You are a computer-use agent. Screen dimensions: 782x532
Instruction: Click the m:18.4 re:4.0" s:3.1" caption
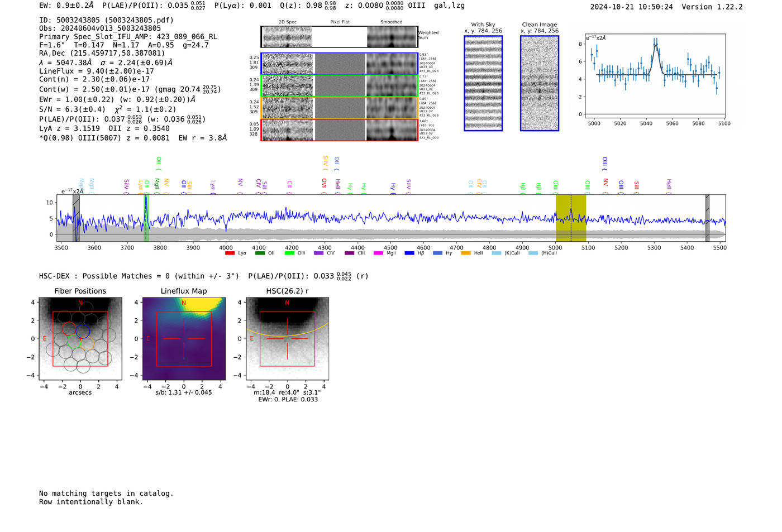click(287, 392)
